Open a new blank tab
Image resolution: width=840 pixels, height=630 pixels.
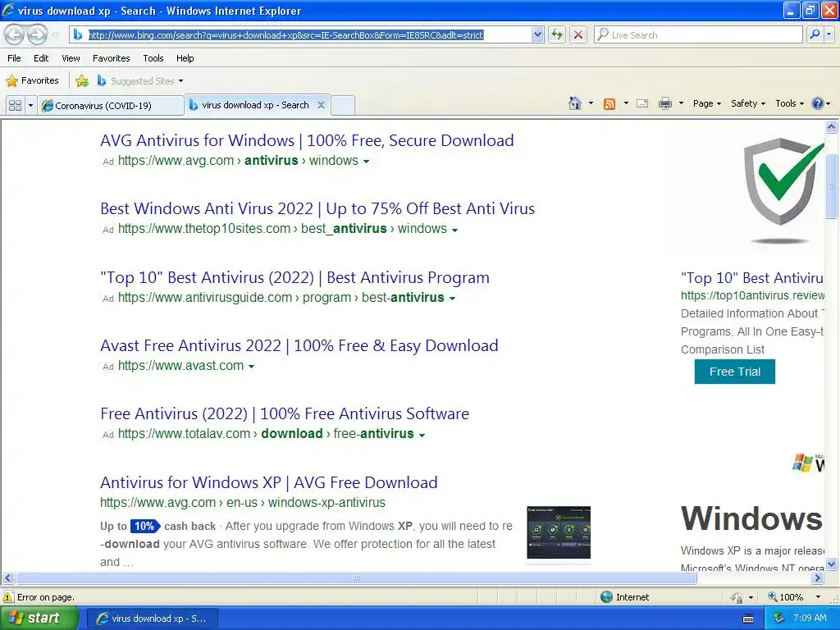tap(343, 105)
